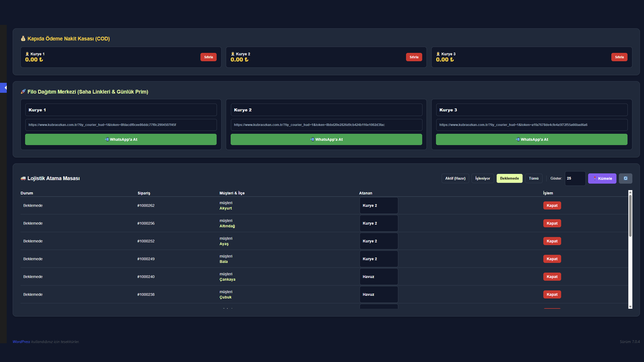Screen dimensions: 644x362
Task: Click the Kurye 3 courier link URL field
Action: tap(532, 125)
